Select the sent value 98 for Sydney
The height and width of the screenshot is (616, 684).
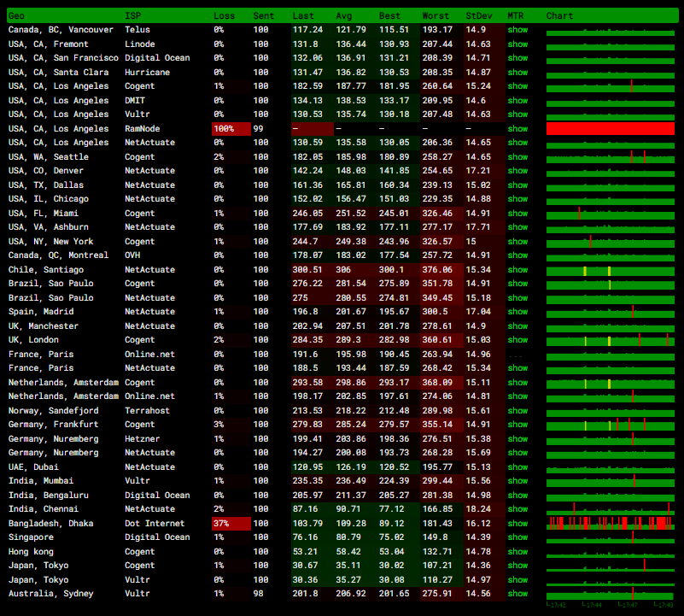point(258,593)
